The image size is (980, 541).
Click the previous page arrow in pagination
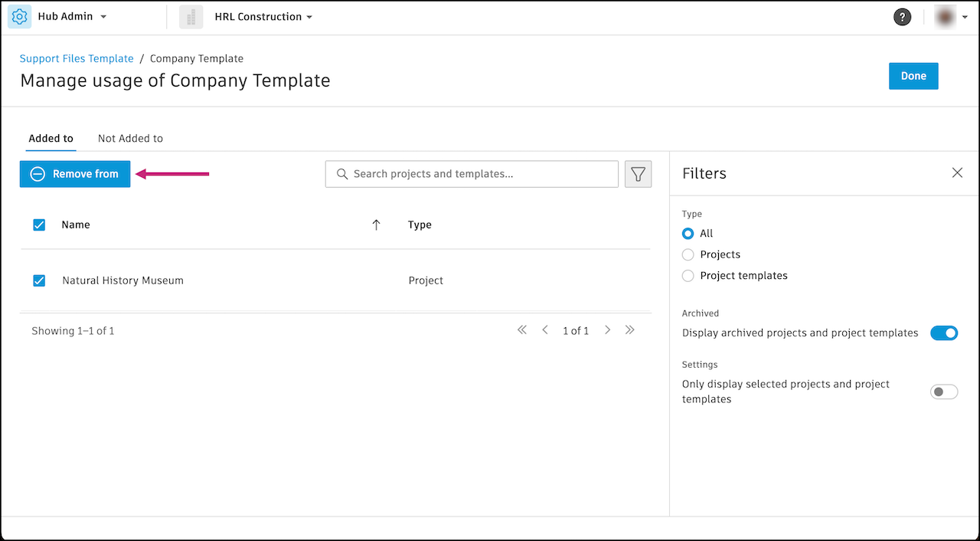[544, 330]
